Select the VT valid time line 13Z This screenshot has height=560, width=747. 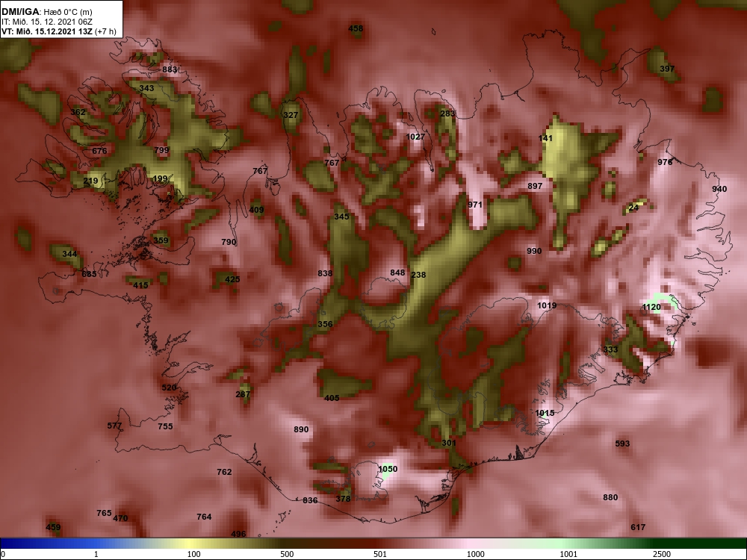click(58, 32)
